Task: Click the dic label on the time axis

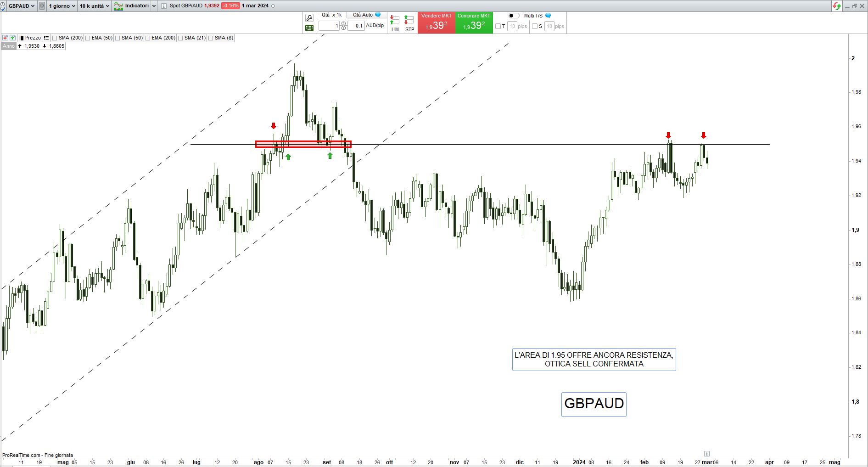Action: (520, 462)
